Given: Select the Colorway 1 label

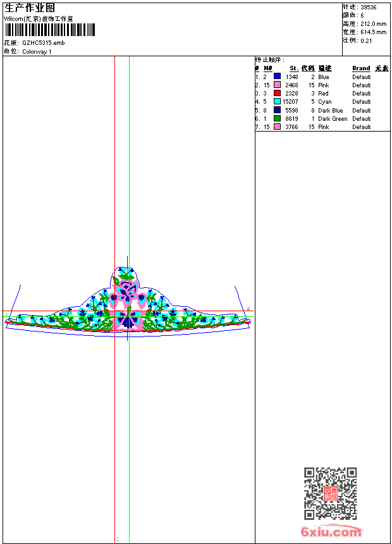Looking at the screenshot, I should tap(37, 52).
